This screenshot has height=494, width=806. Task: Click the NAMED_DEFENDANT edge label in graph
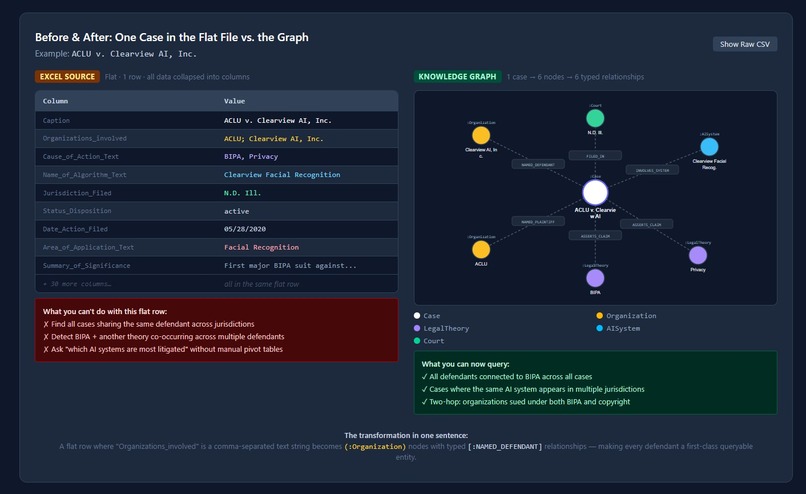(538, 164)
